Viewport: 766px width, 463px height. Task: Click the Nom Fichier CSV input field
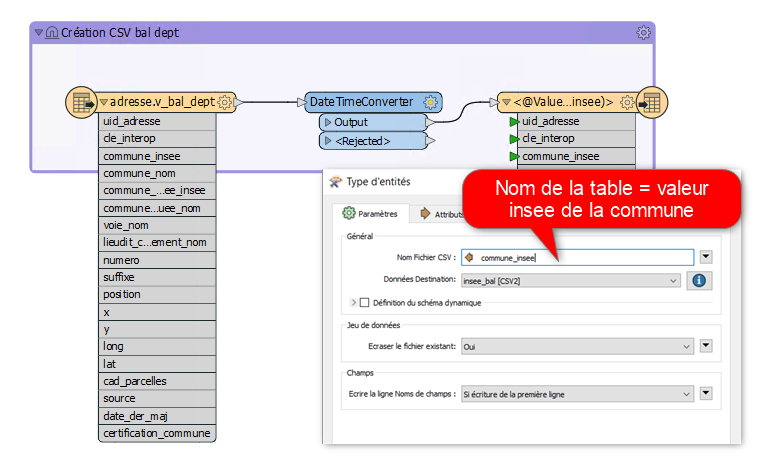[577, 257]
